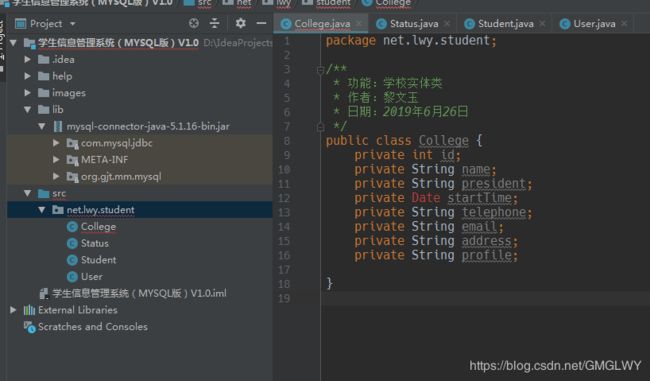Select Scratches and Consoles node
This screenshot has width=650, height=381.
point(93,327)
